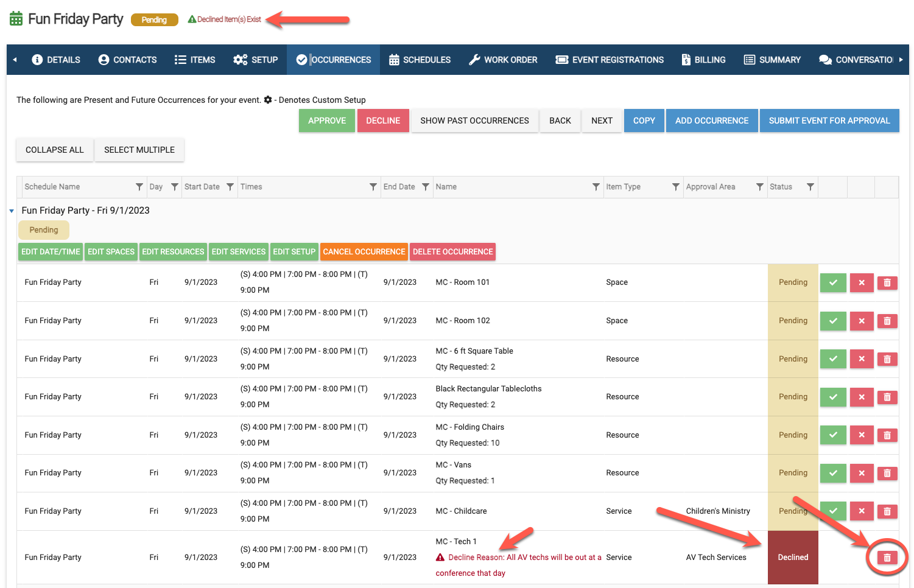Click Submit Event For Approval button
This screenshot has height=588, width=914.
[829, 121]
